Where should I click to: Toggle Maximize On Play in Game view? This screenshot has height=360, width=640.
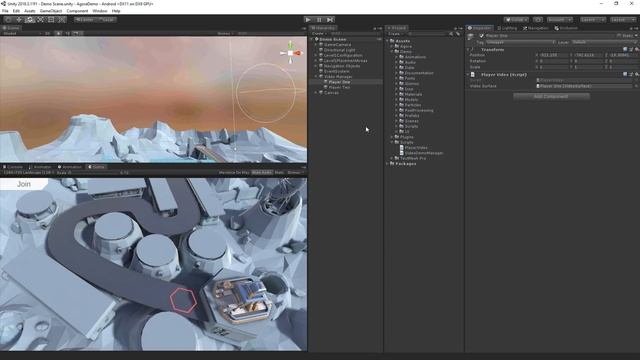(234, 173)
